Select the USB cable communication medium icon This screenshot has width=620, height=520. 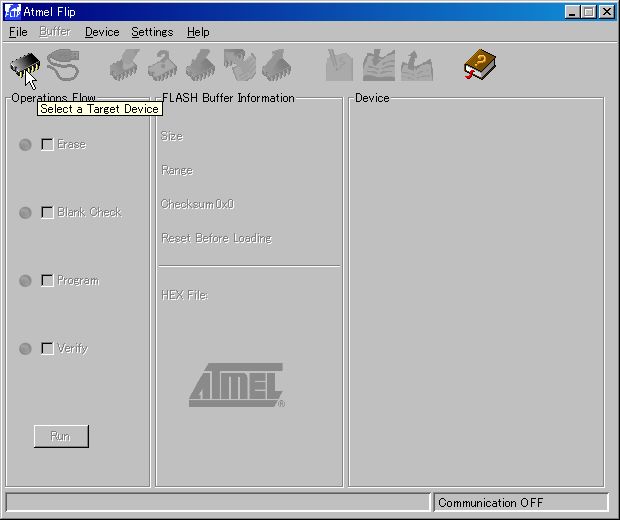click(x=63, y=64)
